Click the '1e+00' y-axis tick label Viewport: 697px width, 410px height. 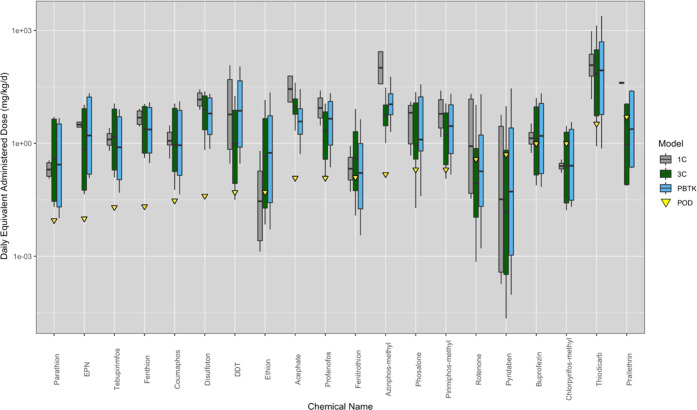pyautogui.click(x=23, y=143)
